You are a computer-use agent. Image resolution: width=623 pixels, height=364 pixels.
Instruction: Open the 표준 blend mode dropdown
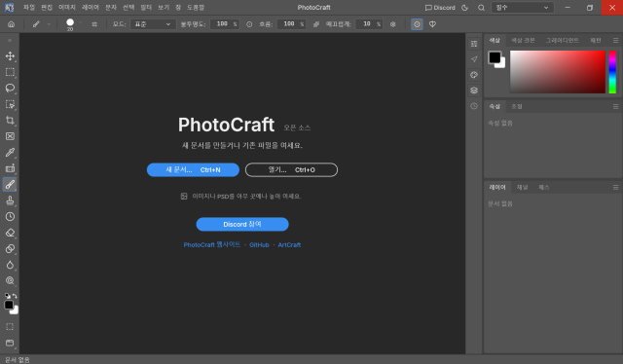pyautogui.click(x=153, y=24)
